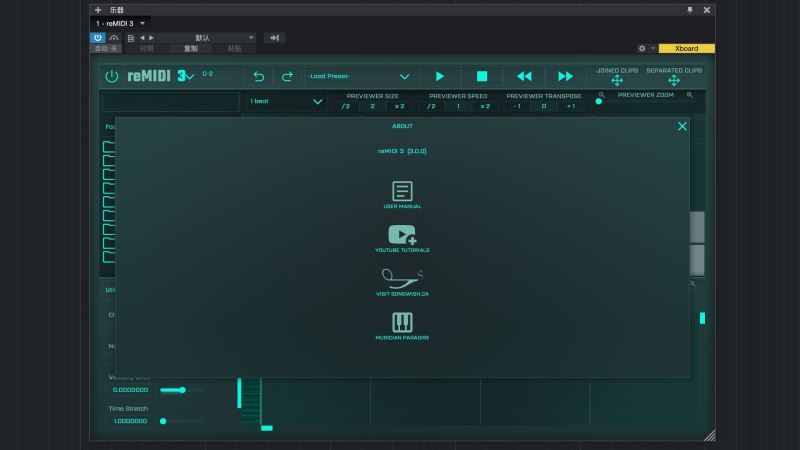Set previewer speed to /2
This screenshot has height=450, width=800.
point(431,106)
